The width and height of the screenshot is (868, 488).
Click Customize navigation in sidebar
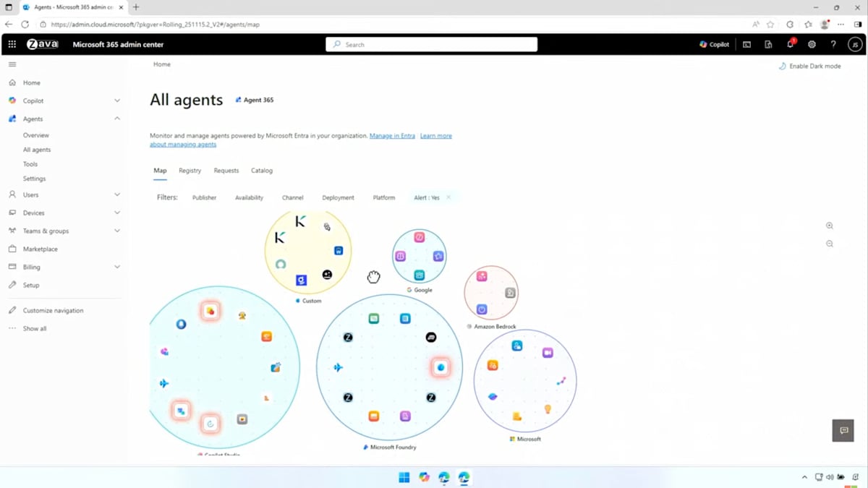click(x=53, y=310)
